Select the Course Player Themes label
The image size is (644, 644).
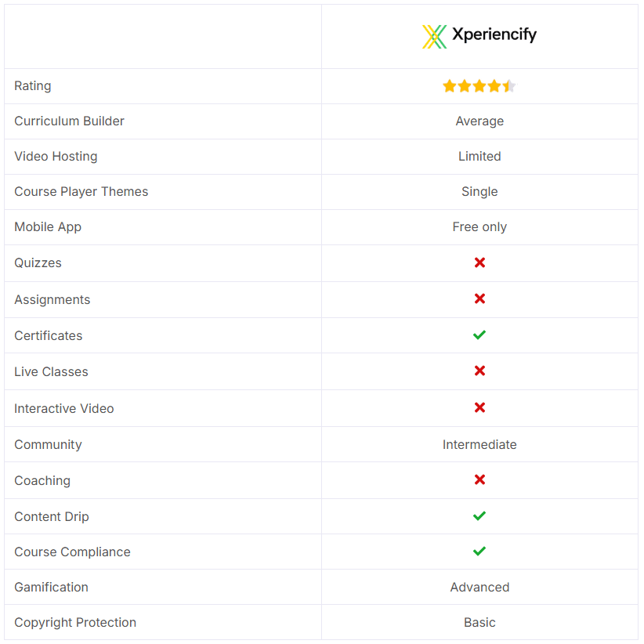(81, 192)
